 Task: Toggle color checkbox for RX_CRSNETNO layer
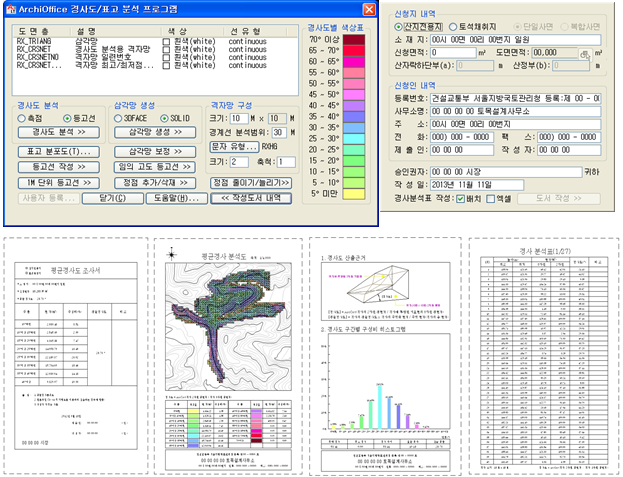(166, 58)
